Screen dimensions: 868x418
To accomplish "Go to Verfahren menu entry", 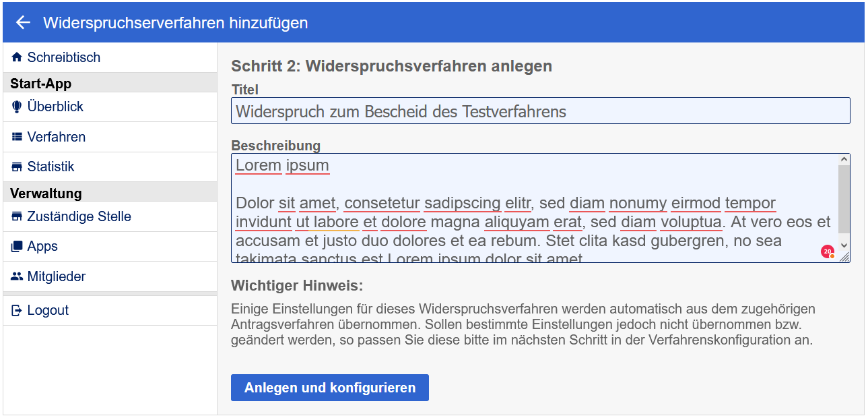I will (x=56, y=138).
